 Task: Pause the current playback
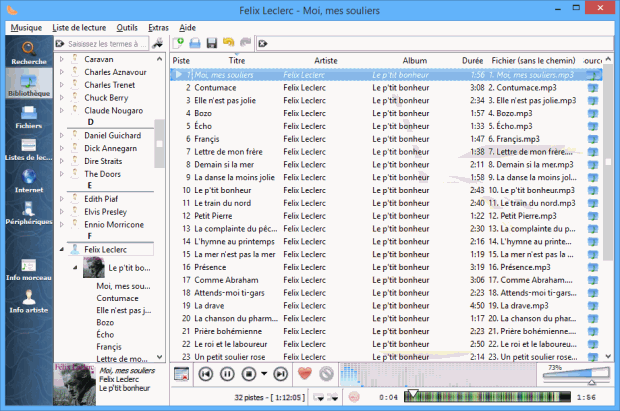227,374
